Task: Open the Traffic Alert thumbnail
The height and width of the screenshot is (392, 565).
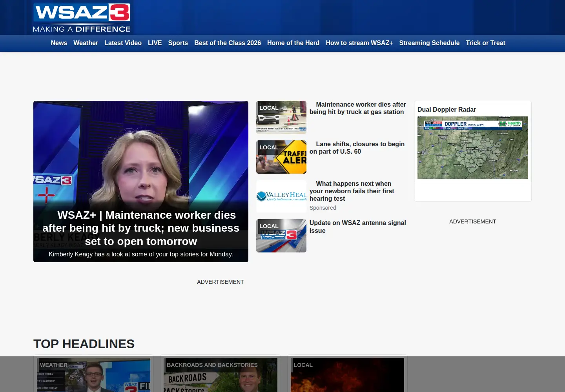Action: coord(281,157)
